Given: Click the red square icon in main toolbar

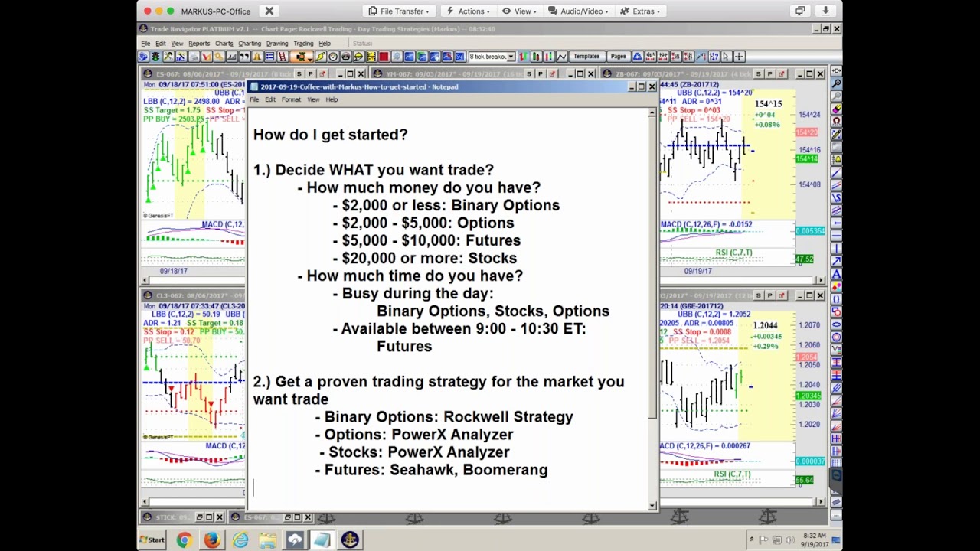Looking at the screenshot, I should pyautogui.click(x=385, y=57).
